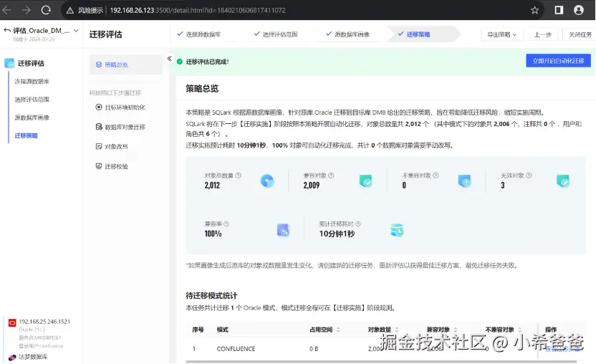The width and height of the screenshot is (596, 364).
Task: Click the 达梦数据库 target icon
Action: pos(12,357)
